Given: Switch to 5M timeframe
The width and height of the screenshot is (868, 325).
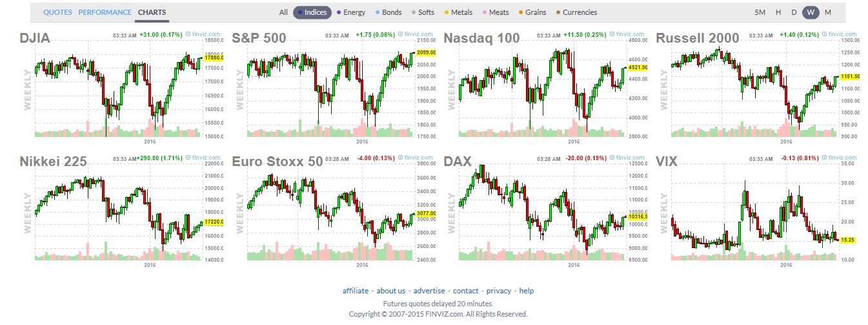Looking at the screenshot, I should 760,12.
